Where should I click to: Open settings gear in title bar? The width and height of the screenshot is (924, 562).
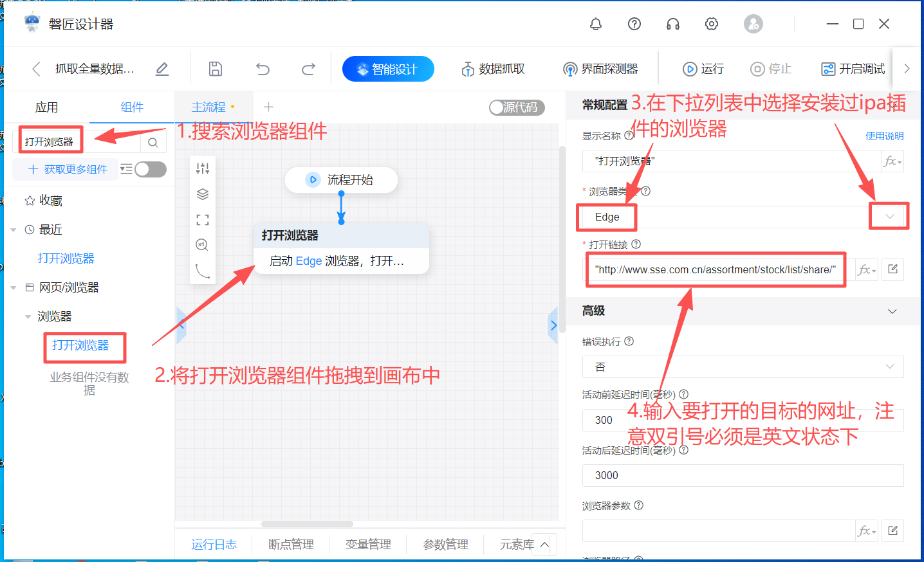tap(712, 24)
